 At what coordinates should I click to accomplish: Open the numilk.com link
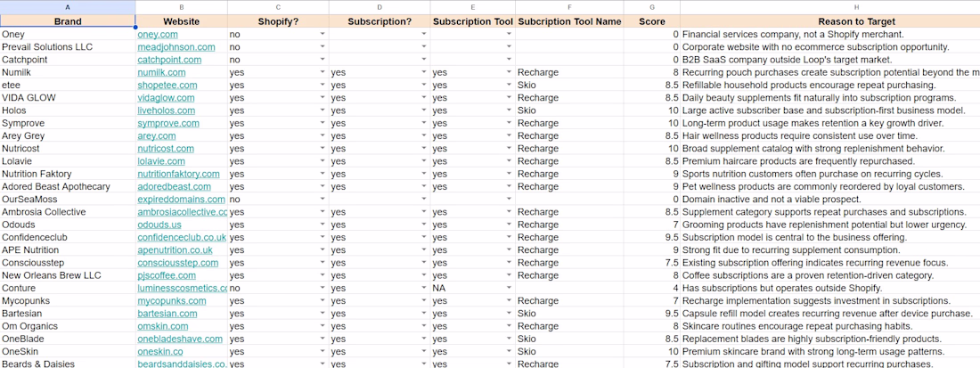162,72
